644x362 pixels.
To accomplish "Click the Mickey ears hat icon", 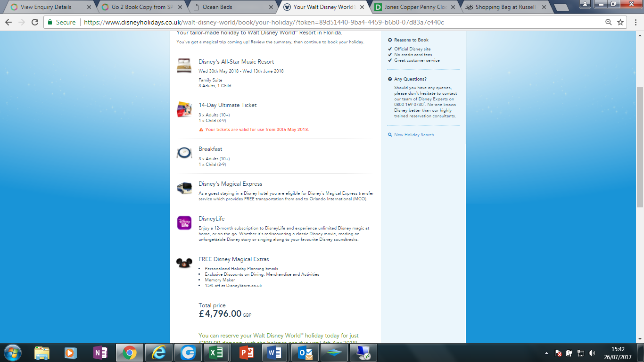I will (184, 263).
